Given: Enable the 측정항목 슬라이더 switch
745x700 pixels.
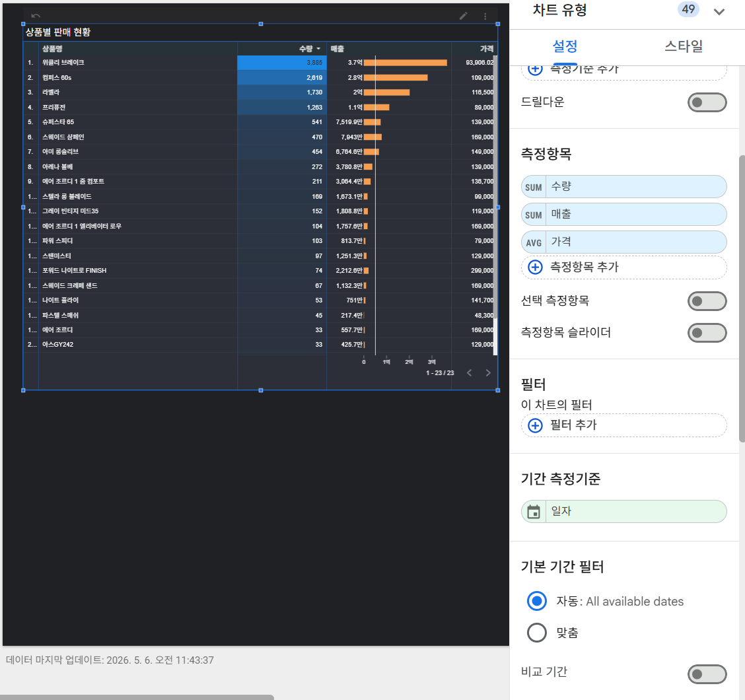Looking at the screenshot, I should point(707,333).
